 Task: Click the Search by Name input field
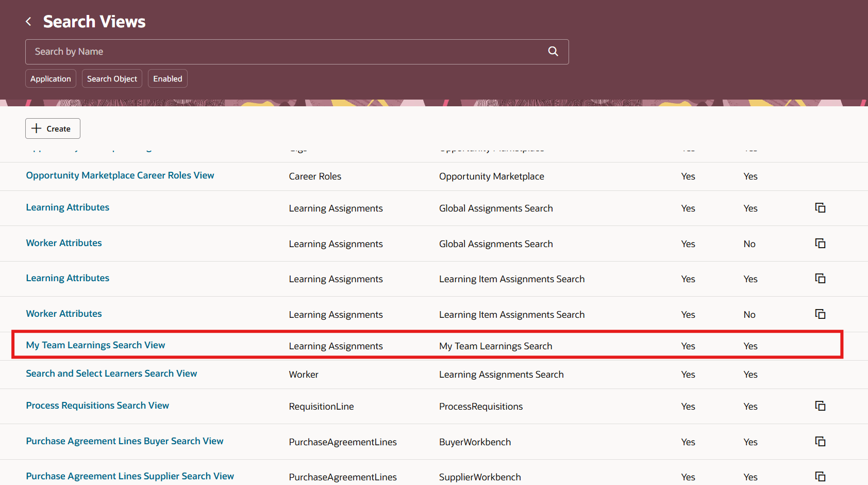click(x=206, y=52)
